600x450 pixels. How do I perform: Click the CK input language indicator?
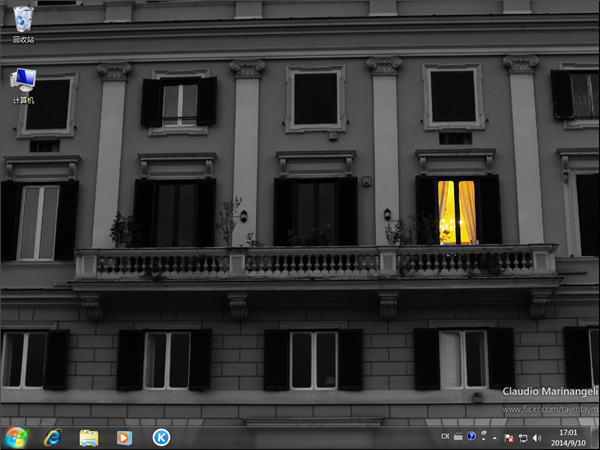(445, 437)
